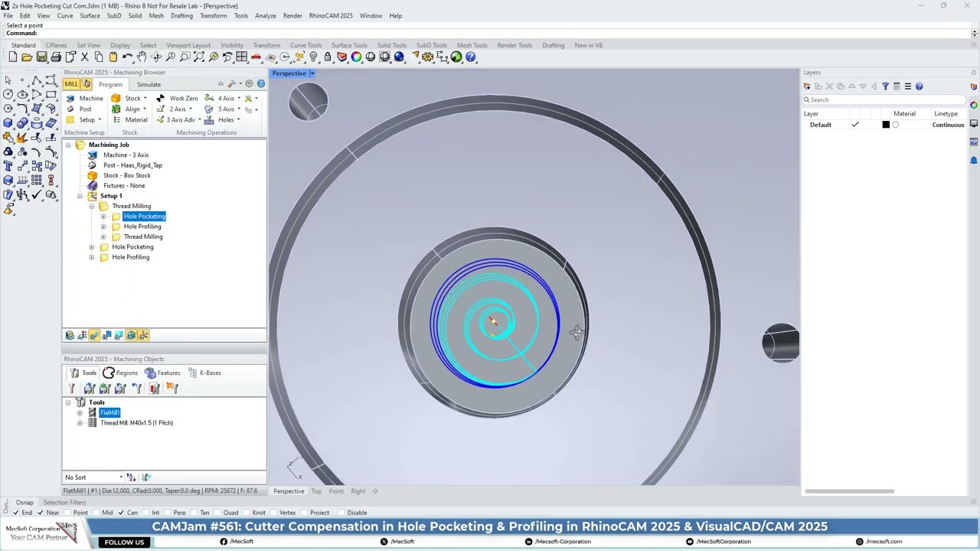Image resolution: width=980 pixels, height=551 pixels.
Task: Collapse the Setup 1 tree node
Action: pyautogui.click(x=80, y=196)
